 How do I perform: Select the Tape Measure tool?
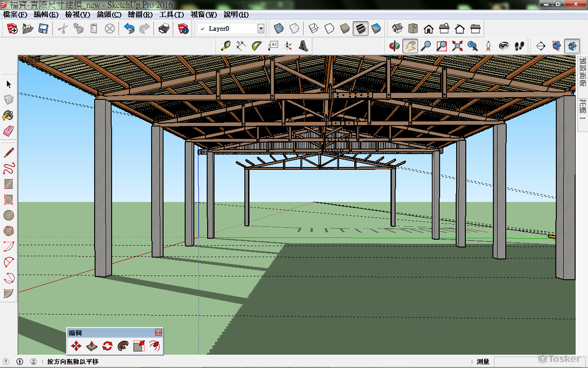pos(226,46)
